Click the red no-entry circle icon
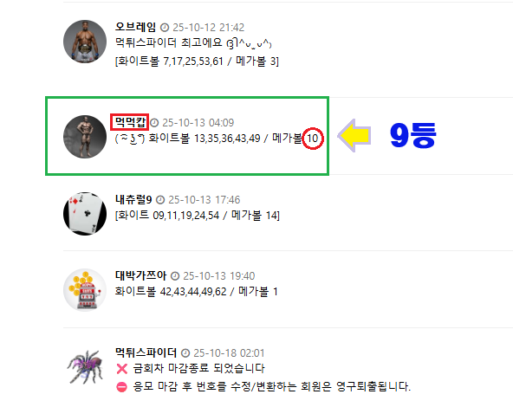The height and width of the screenshot is (420, 513). pos(121,387)
